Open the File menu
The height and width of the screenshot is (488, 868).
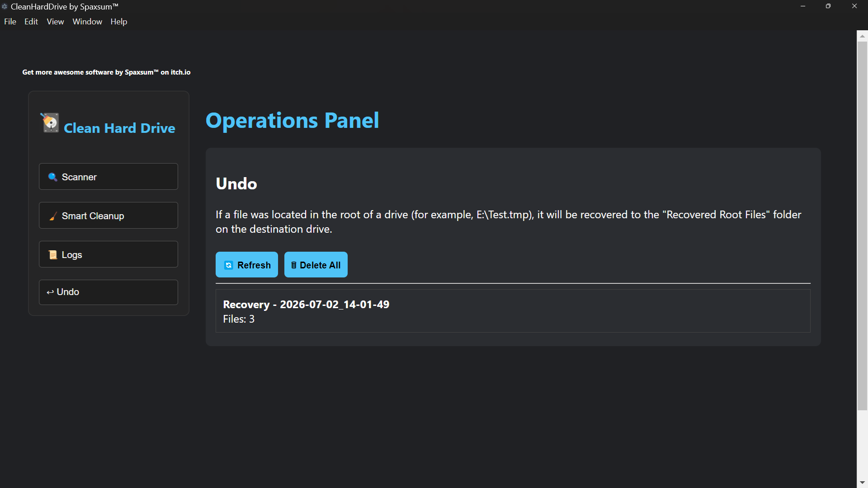click(x=10, y=22)
